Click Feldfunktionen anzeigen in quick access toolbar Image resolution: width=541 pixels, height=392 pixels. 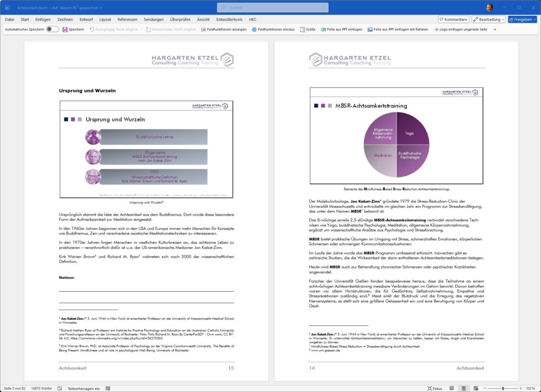pyautogui.click(x=224, y=30)
